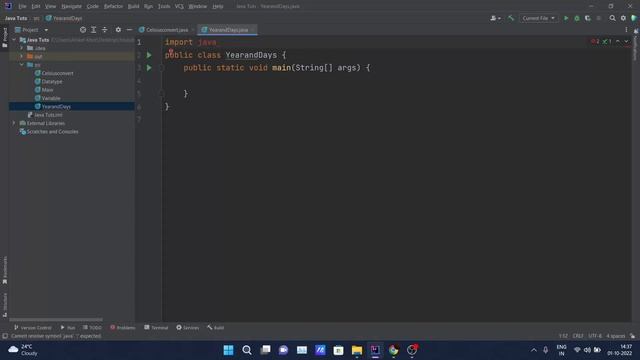
Task: Go to next highlighted error arrow
Action: click(626, 42)
